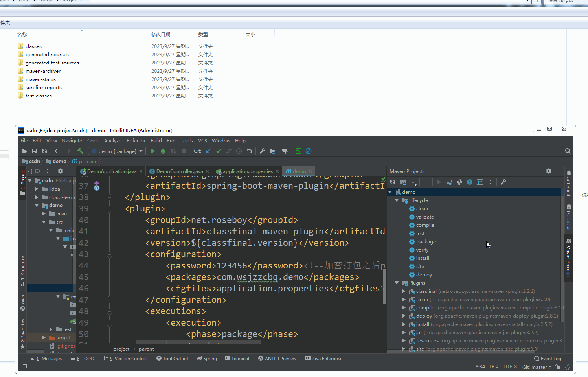Build the project with the hammer icon
Viewport: 588px width, 377px height.
pos(80,151)
